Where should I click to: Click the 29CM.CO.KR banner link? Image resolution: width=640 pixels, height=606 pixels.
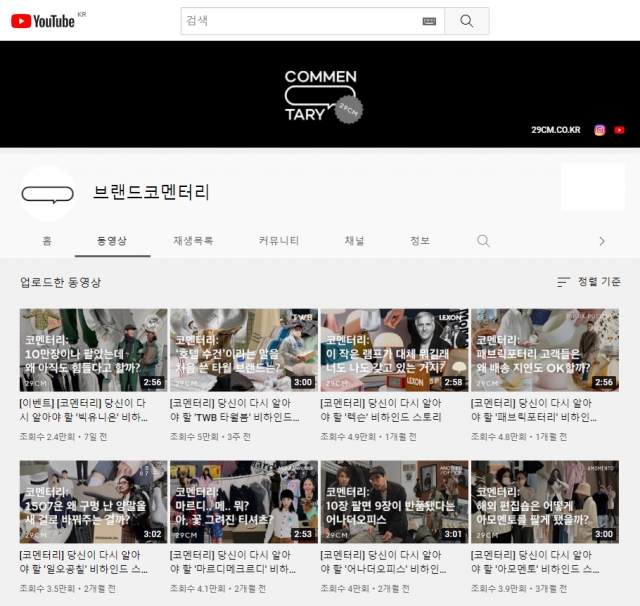(556, 130)
